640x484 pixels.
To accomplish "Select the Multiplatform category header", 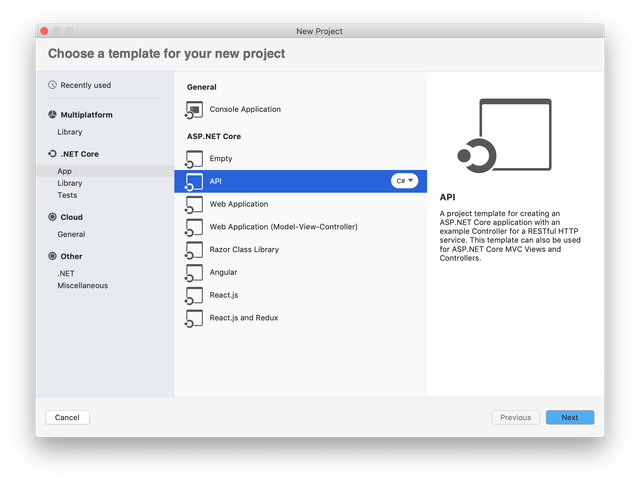I will tap(85, 115).
